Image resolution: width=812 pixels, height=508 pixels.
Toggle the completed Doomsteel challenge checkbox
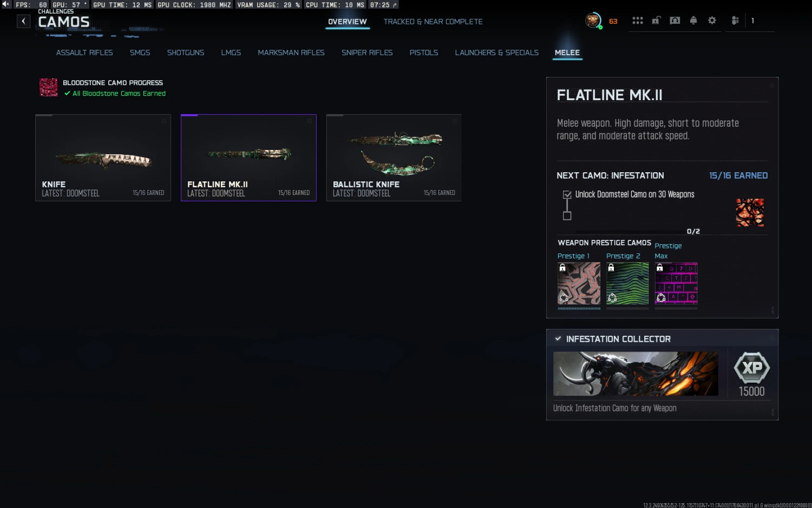pyautogui.click(x=567, y=194)
